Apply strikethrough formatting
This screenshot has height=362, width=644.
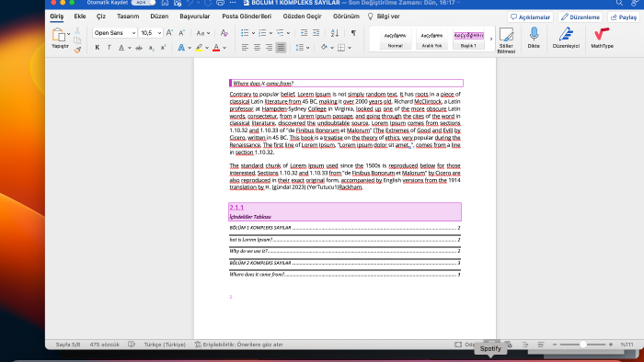139,48
